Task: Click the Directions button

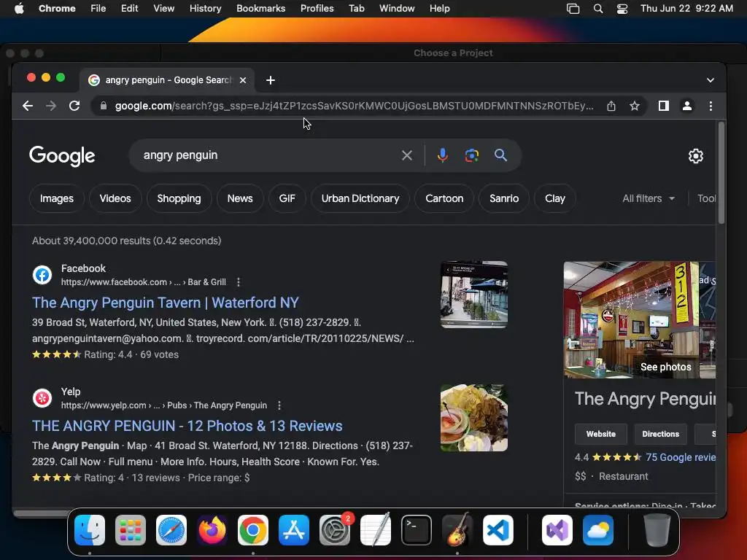Action: (660, 434)
